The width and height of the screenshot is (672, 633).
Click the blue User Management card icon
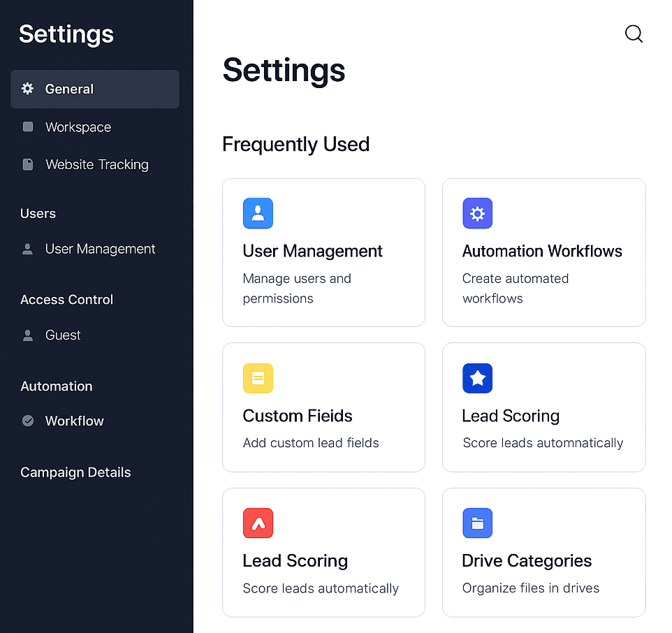click(258, 213)
